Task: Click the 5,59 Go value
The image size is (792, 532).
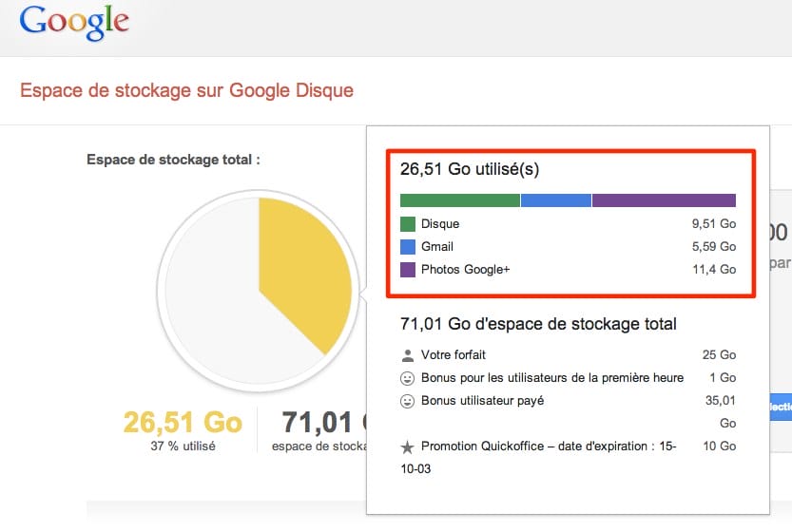Action: [x=714, y=247]
